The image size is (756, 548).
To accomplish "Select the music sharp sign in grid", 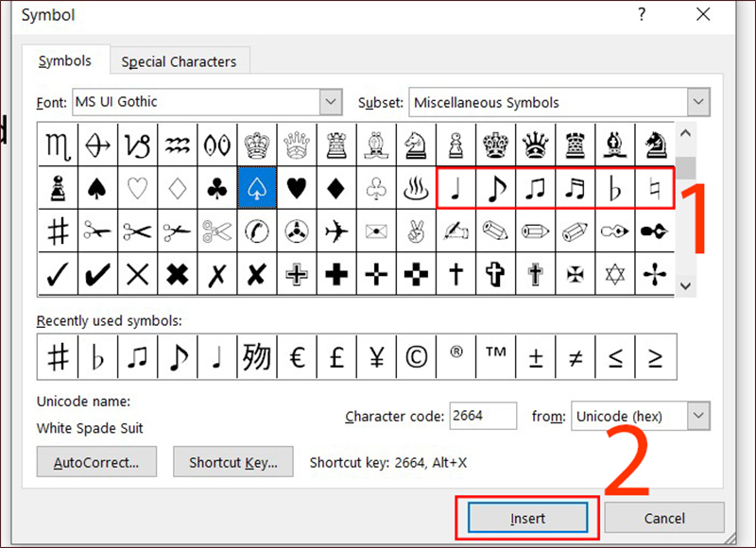I will [x=58, y=231].
